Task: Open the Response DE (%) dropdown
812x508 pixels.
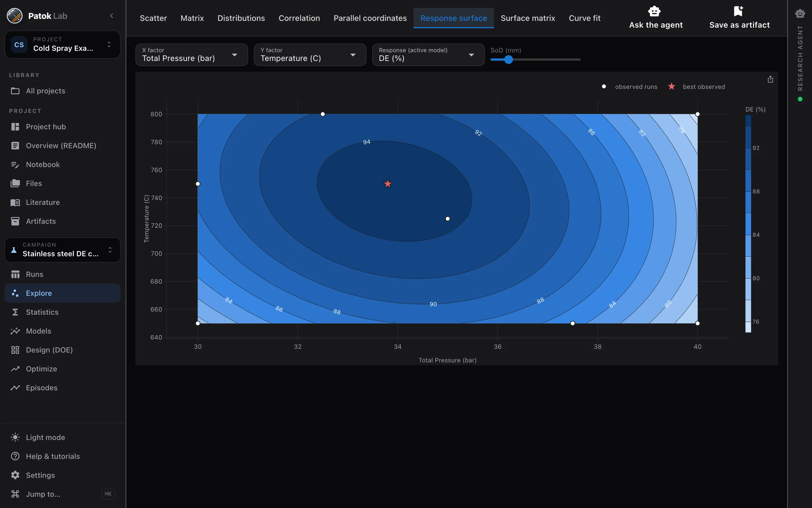Action: click(429, 55)
